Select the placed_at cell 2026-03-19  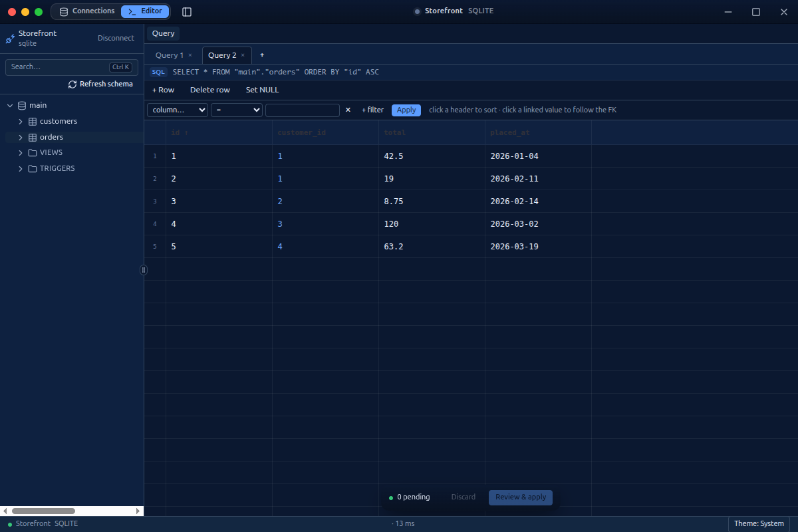[x=538, y=247]
